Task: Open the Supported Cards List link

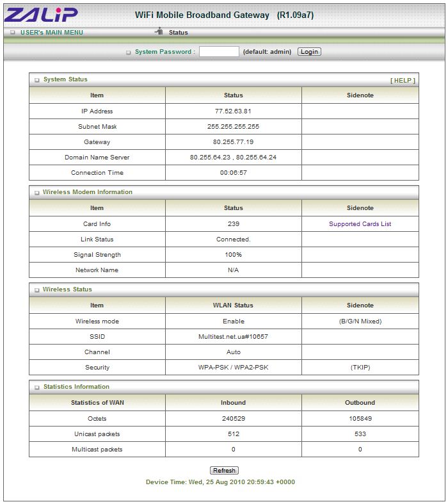Action: pos(360,224)
